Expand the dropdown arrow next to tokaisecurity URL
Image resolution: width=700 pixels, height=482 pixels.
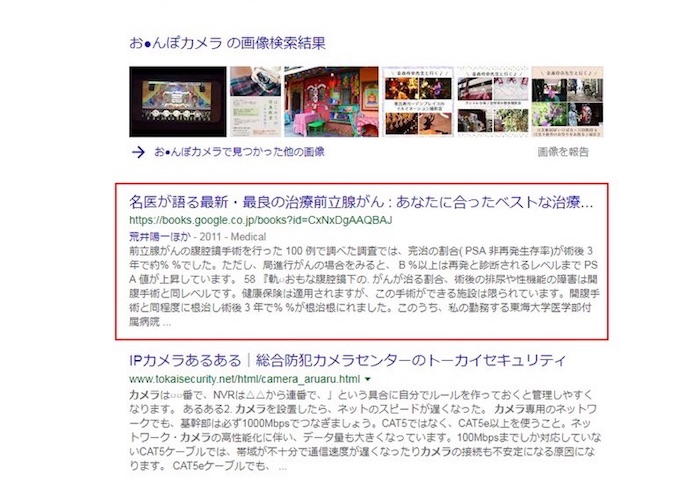pos(367,381)
